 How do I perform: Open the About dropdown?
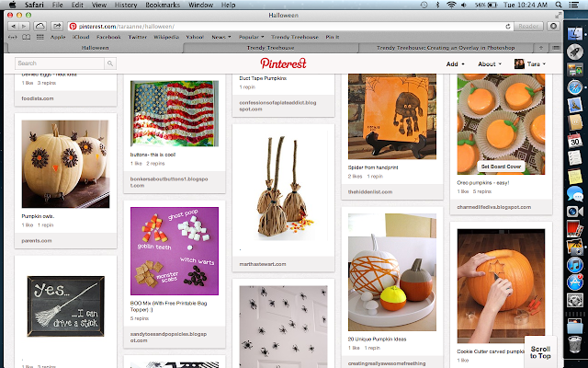pyautogui.click(x=490, y=64)
